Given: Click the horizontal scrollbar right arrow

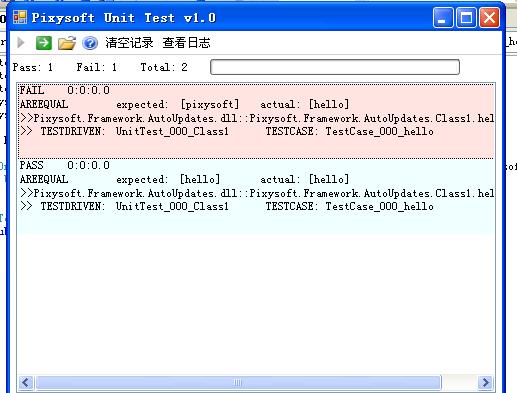Looking at the screenshot, I should [x=486, y=382].
